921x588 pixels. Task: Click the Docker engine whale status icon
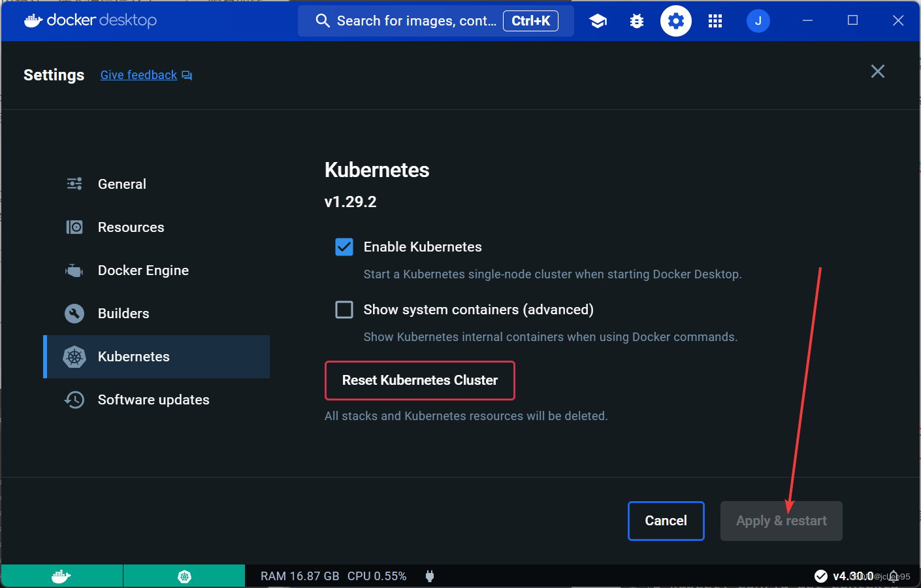click(x=61, y=576)
